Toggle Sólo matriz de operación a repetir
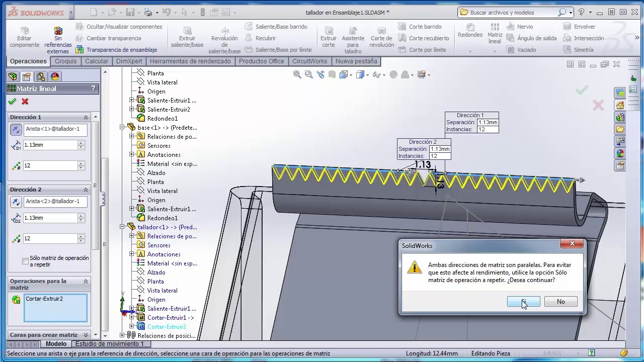This screenshot has width=644, height=362. [26, 261]
